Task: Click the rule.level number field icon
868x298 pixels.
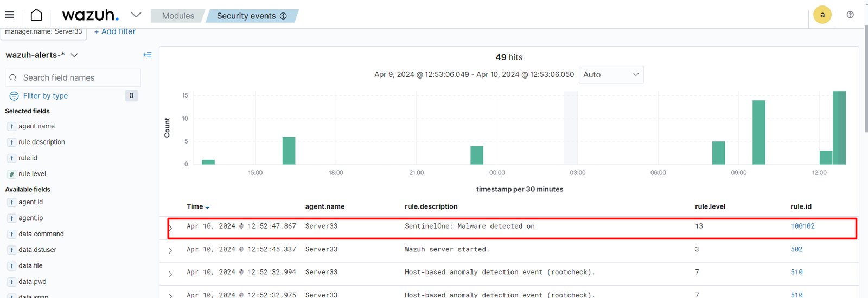Action: tap(11, 174)
